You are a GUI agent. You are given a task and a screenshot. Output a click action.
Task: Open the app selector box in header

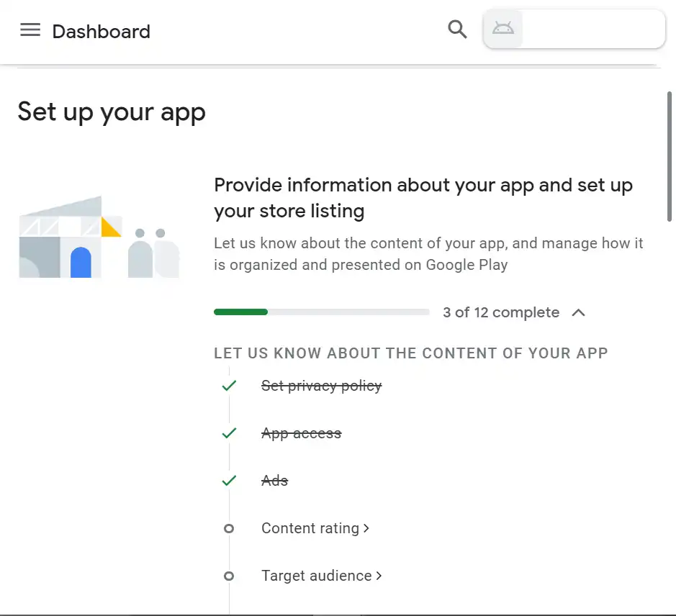592,29
